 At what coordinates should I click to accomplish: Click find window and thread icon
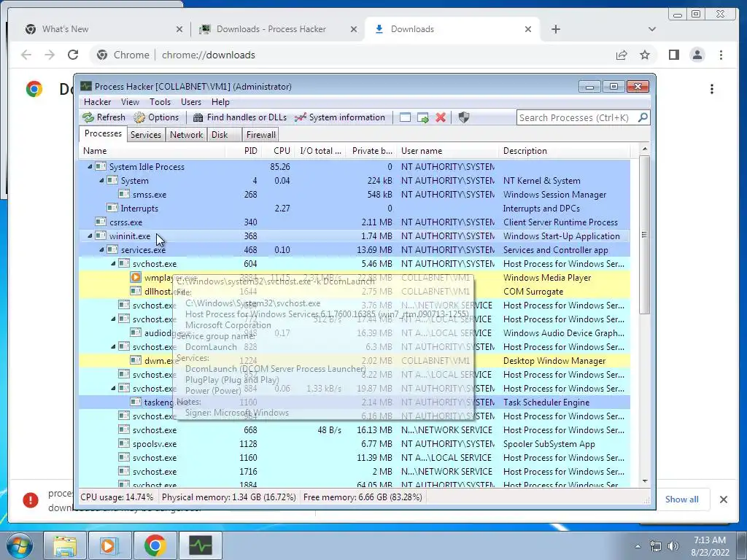(x=422, y=117)
